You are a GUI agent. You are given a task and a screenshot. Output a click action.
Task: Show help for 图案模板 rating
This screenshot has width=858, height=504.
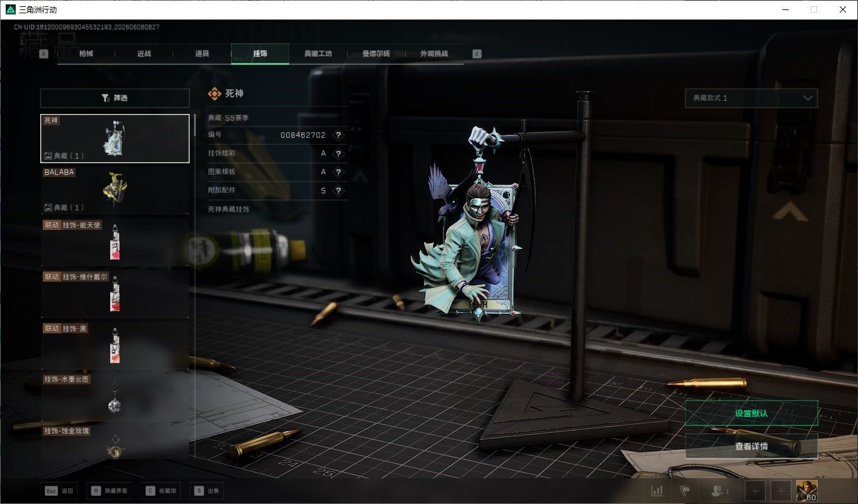pos(338,172)
